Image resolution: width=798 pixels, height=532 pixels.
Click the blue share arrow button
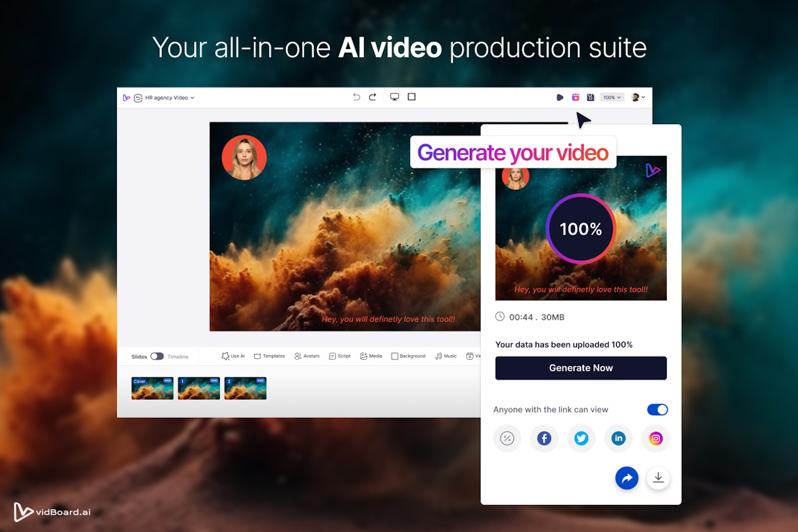(627, 478)
